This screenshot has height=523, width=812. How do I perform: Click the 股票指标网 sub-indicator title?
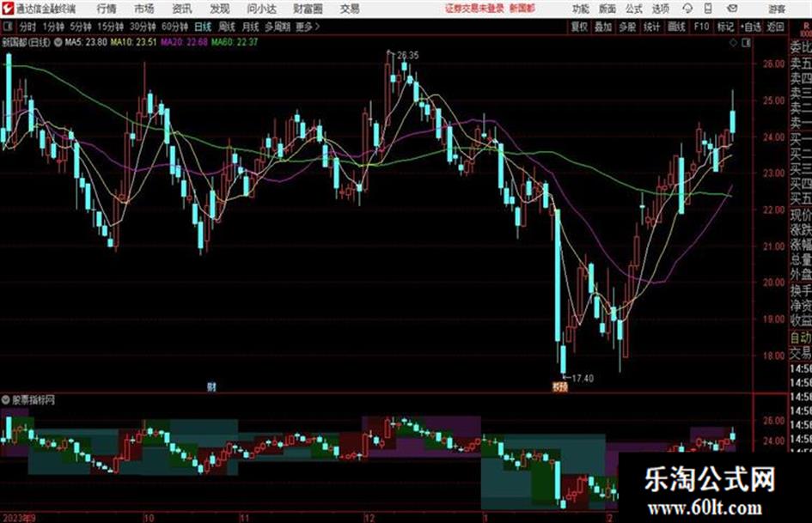(x=34, y=399)
